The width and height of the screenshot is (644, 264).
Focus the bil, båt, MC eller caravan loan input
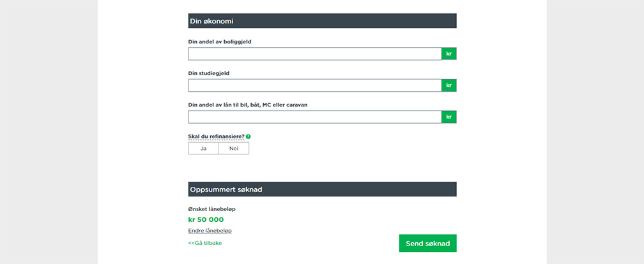[315, 117]
